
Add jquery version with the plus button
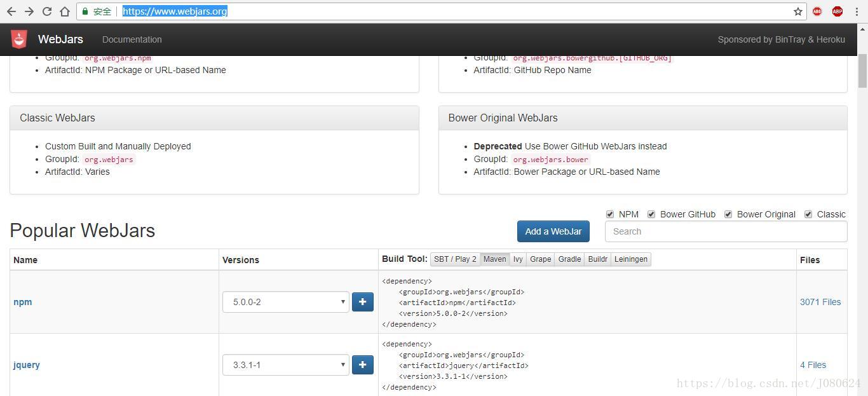coord(363,365)
